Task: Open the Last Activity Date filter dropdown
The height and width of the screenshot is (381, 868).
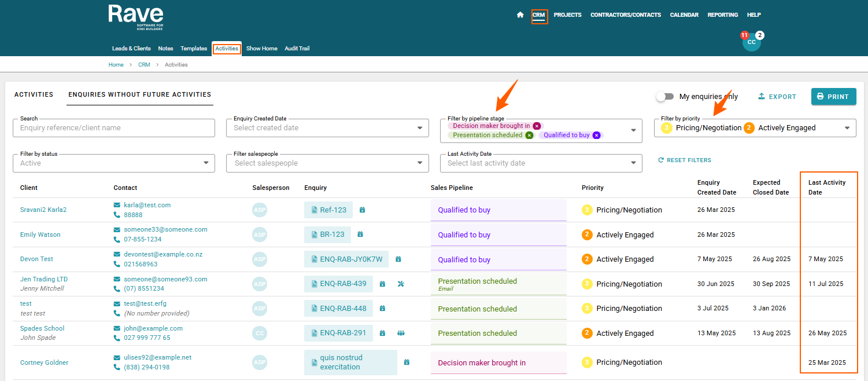Action: (x=541, y=163)
